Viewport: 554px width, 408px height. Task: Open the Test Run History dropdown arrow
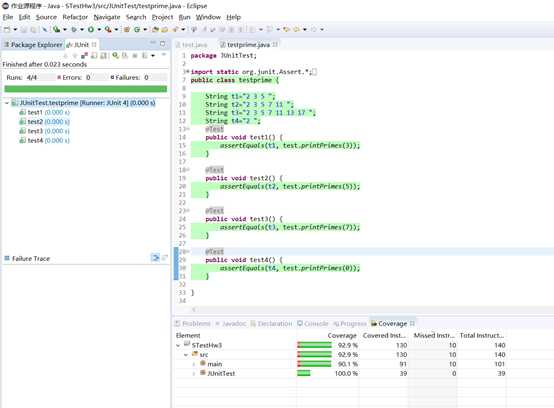(x=153, y=56)
